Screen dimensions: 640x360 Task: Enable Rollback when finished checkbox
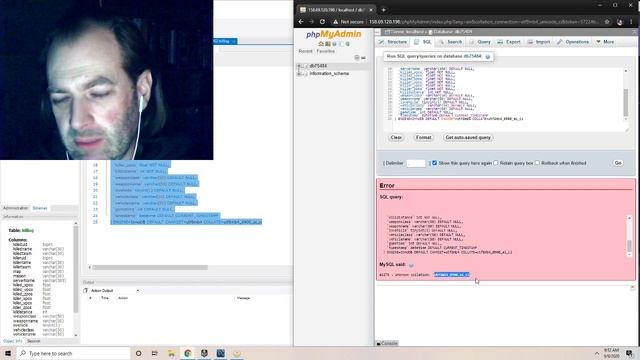tap(537, 163)
